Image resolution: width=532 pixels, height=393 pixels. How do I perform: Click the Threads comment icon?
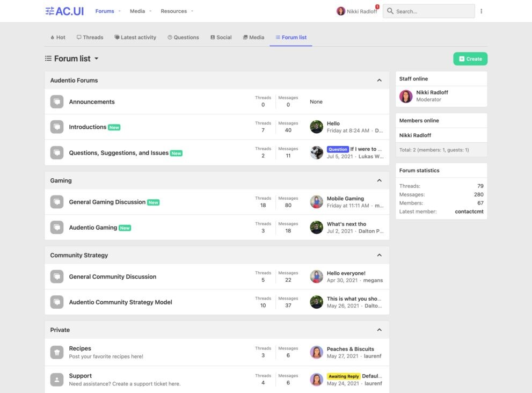(x=78, y=37)
